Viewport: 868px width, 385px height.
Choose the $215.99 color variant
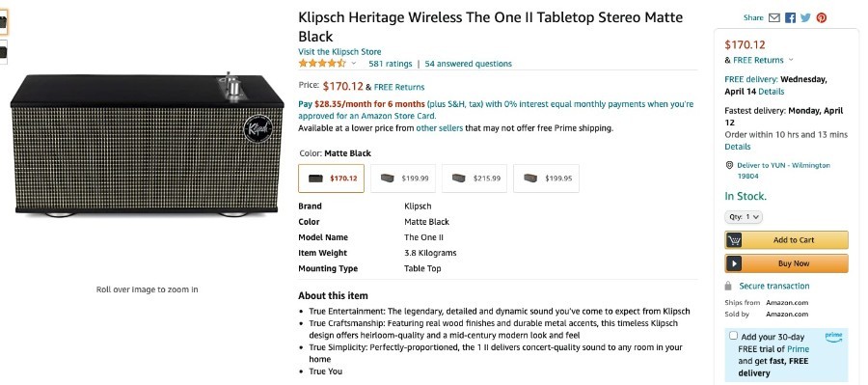coord(475,179)
